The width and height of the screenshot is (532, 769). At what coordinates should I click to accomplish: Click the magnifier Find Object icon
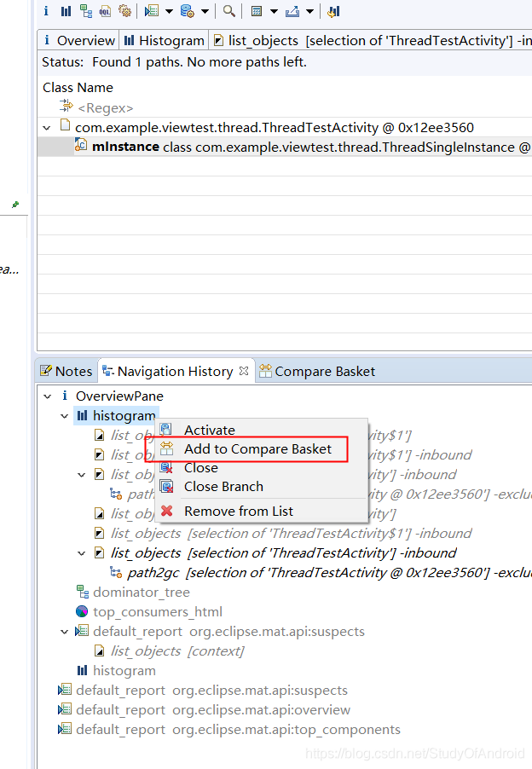(x=228, y=11)
